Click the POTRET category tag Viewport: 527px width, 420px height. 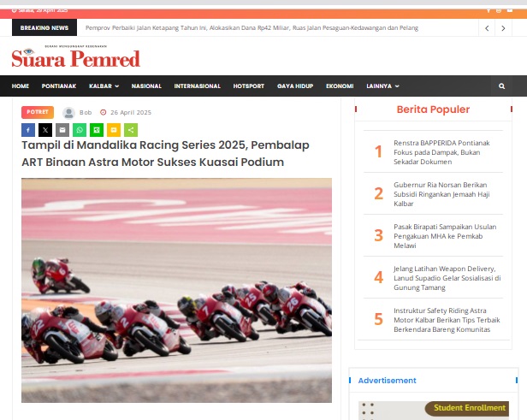coord(38,112)
